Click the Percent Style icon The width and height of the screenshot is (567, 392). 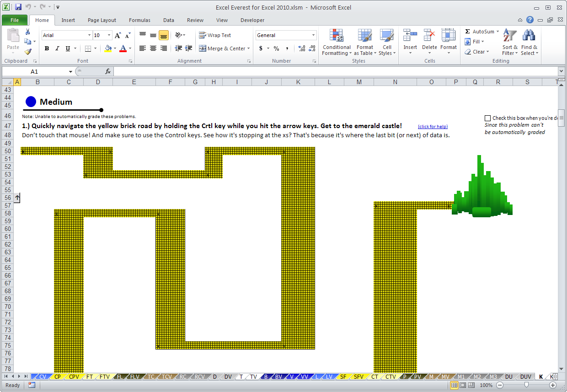coord(276,48)
